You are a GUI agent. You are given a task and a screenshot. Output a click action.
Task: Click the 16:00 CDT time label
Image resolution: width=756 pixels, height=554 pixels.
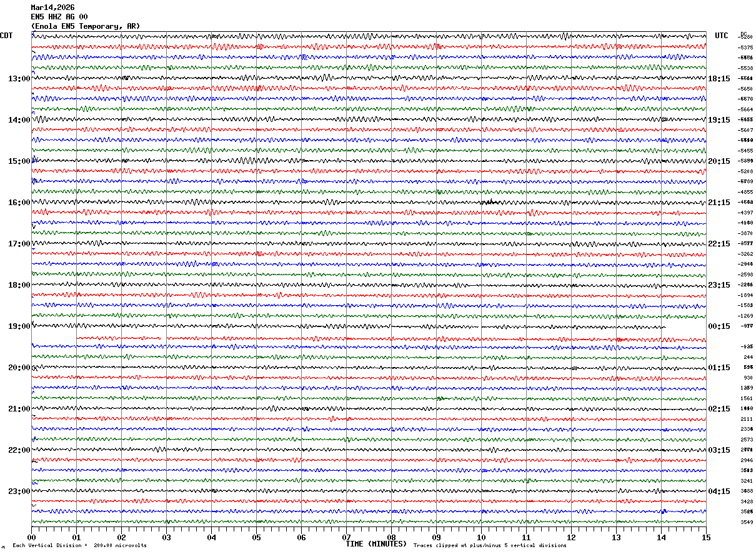pos(19,203)
